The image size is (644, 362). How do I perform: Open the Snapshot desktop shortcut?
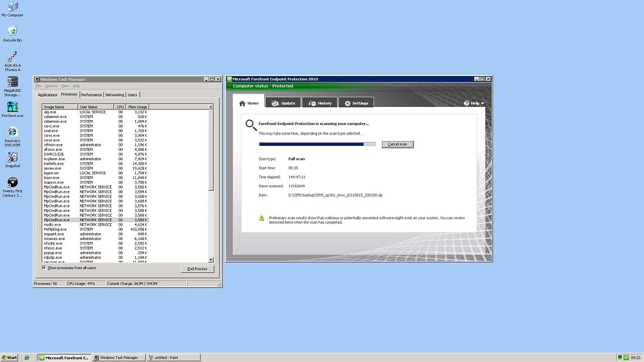pyautogui.click(x=11, y=159)
